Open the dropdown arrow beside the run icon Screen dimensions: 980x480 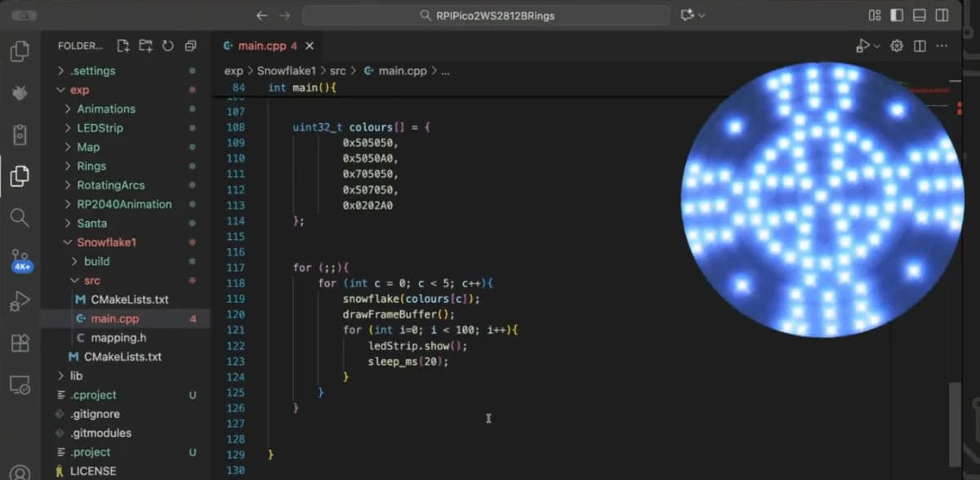[877, 47]
